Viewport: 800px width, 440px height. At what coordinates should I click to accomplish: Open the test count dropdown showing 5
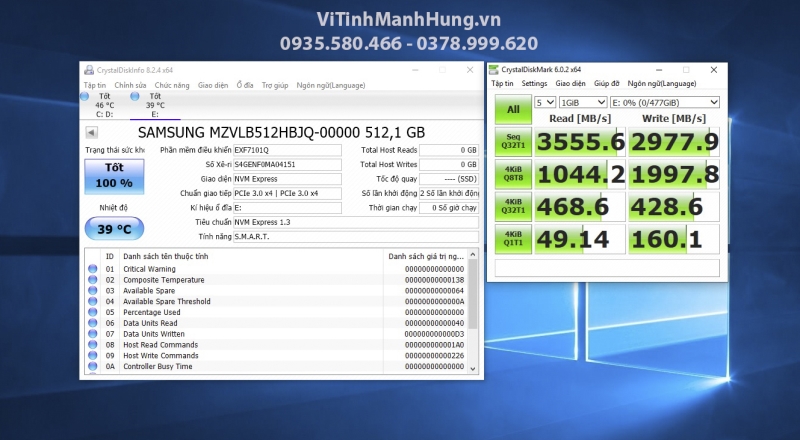[545, 102]
